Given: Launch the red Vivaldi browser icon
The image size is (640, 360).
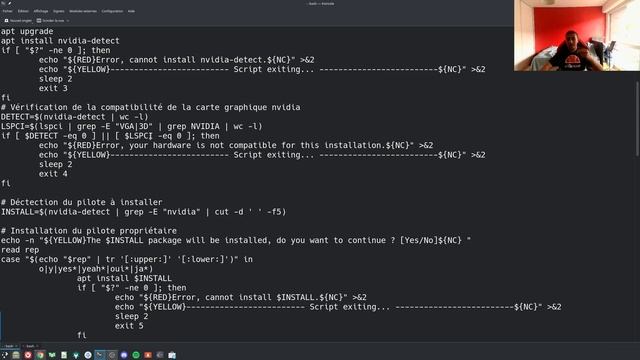Looking at the screenshot, I should (28, 355).
